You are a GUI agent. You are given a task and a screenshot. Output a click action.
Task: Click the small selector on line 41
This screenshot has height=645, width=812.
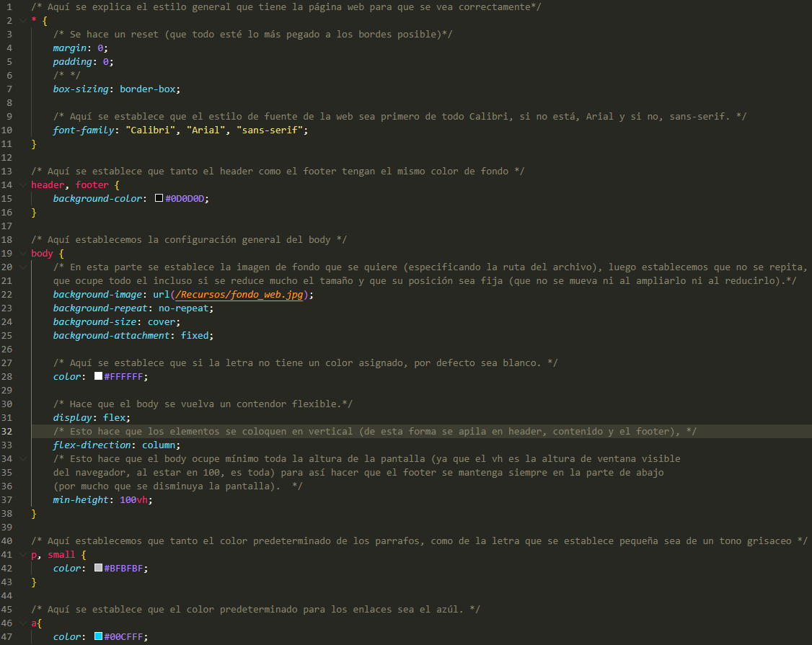(x=61, y=554)
